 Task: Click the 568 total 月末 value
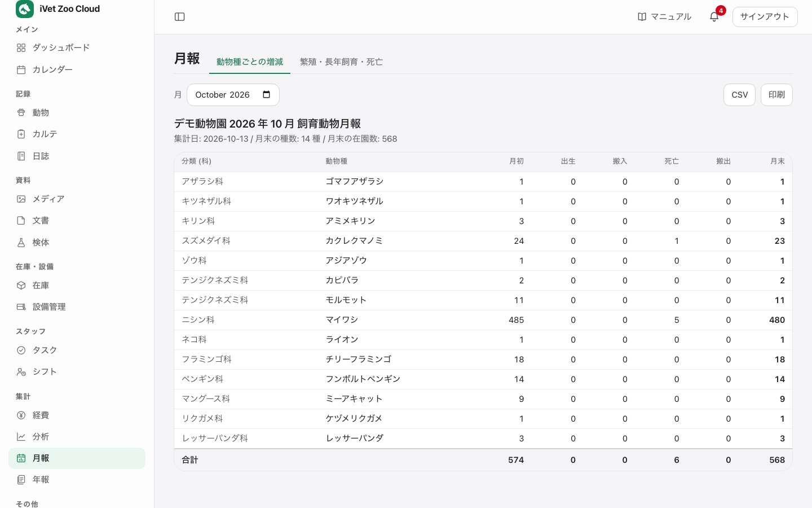777,460
